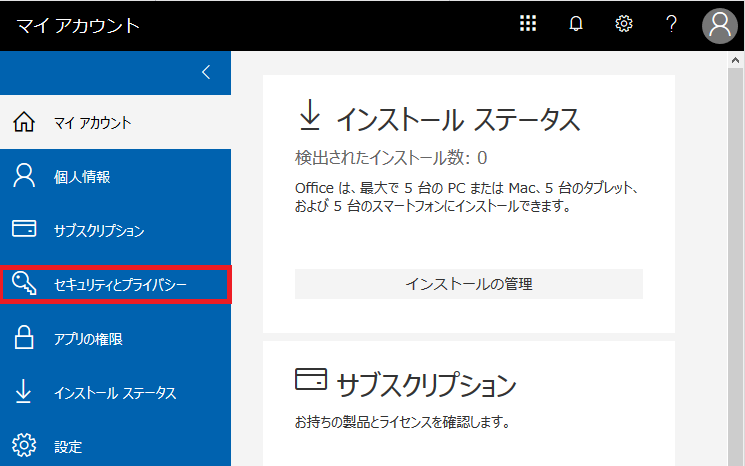
Task: Click the help question mark icon
Action: pyautogui.click(x=671, y=25)
